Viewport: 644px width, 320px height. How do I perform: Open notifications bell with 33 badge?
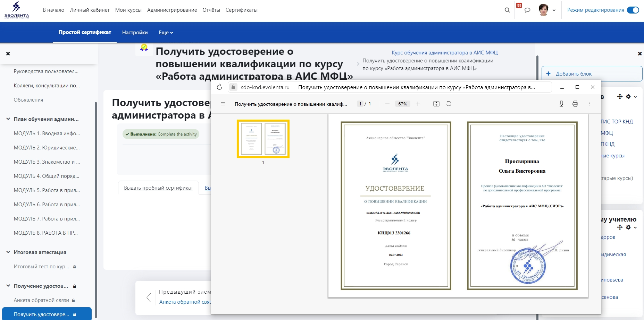519,6
